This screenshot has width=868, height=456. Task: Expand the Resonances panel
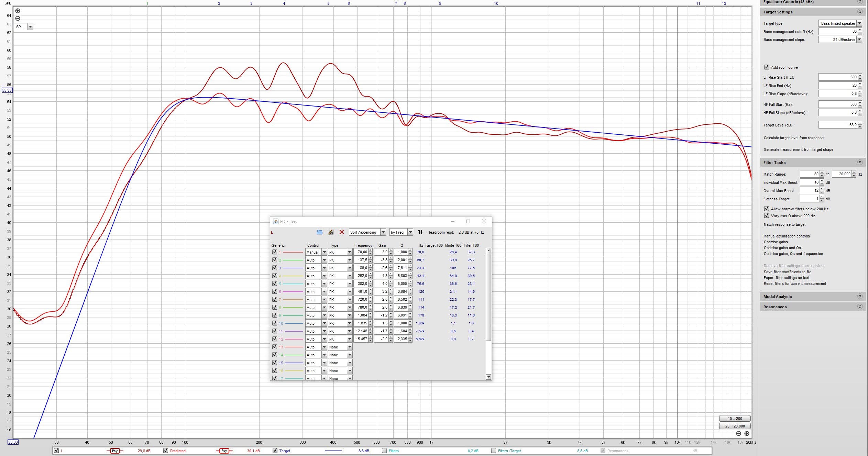point(860,307)
